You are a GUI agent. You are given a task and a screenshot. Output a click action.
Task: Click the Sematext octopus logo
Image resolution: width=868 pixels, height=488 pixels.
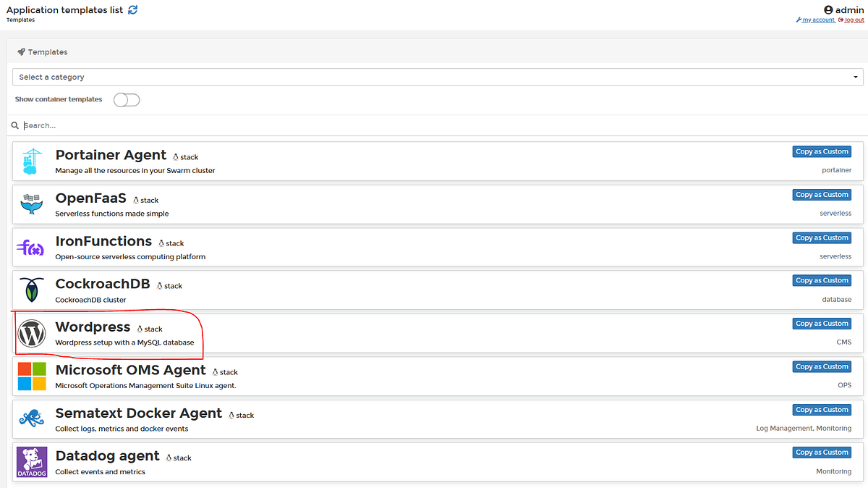[32, 418]
